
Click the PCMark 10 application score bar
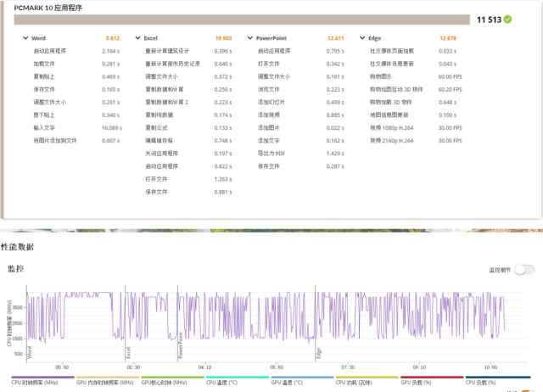(242, 20)
